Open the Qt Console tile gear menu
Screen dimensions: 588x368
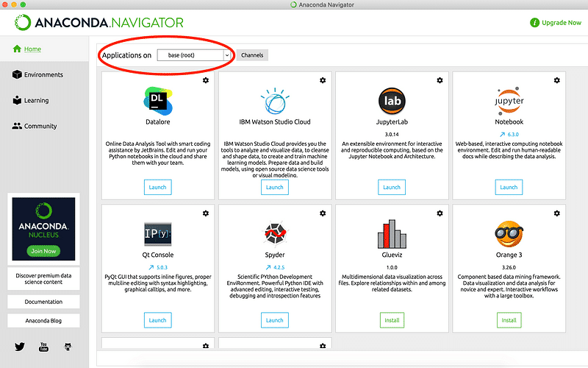[x=205, y=213]
